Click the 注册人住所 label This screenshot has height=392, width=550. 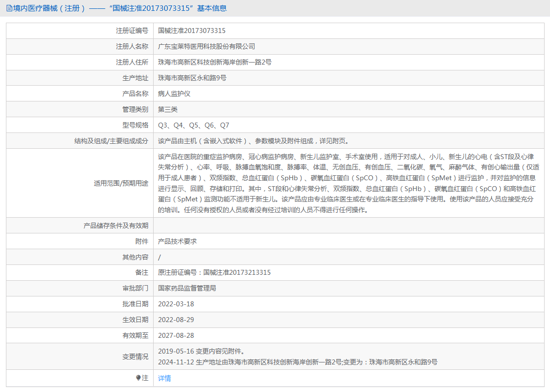pyautogui.click(x=132, y=63)
